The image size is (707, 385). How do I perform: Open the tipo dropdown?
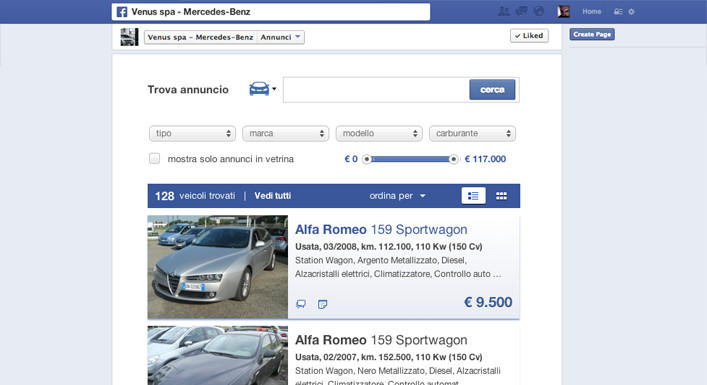[x=193, y=133]
